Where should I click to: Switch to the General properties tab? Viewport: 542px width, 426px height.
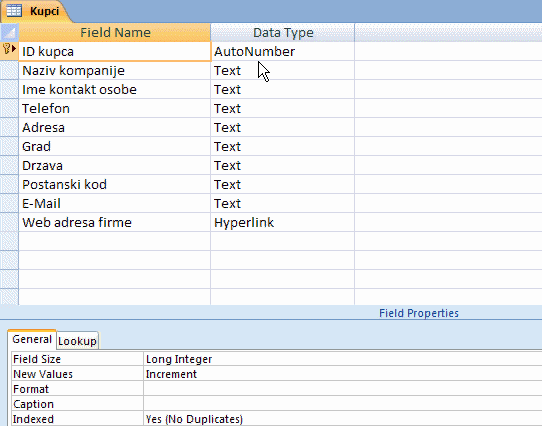pyautogui.click(x=32, y=339)
